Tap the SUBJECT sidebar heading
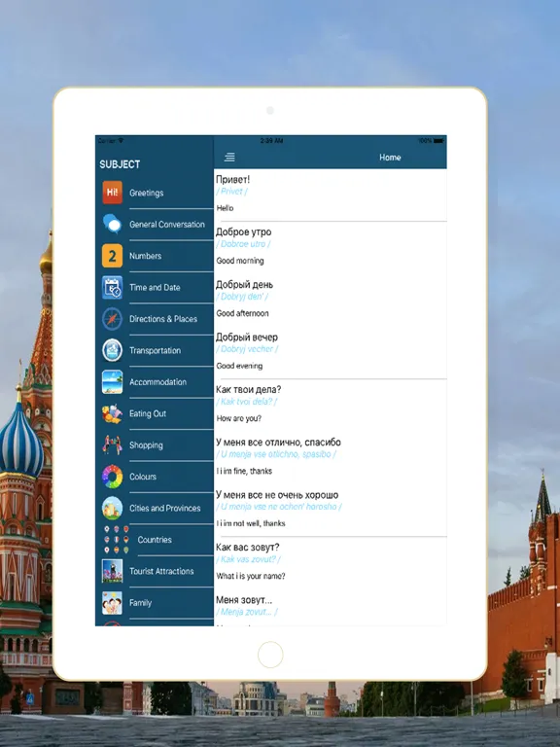560x747 pixels. (120, 164)
